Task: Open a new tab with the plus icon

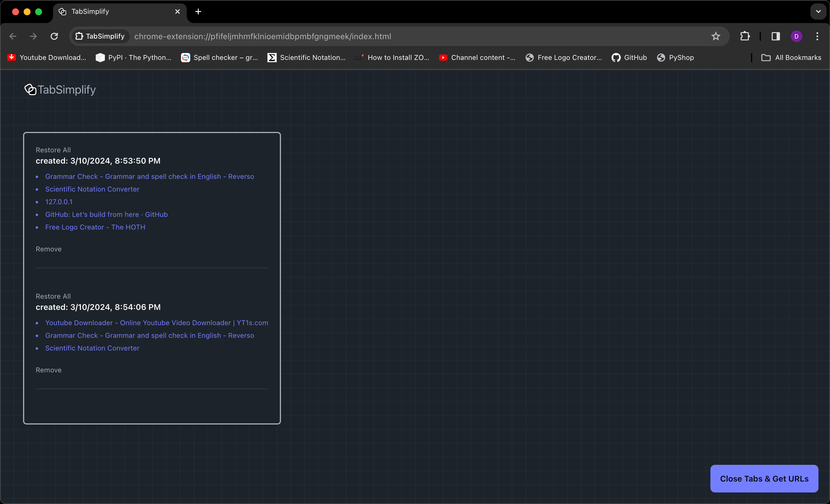Action: (198, 12)
